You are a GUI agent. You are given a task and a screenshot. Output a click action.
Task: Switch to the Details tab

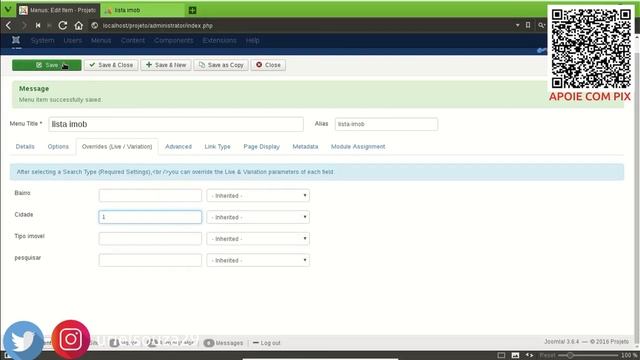tap(25, 147)
